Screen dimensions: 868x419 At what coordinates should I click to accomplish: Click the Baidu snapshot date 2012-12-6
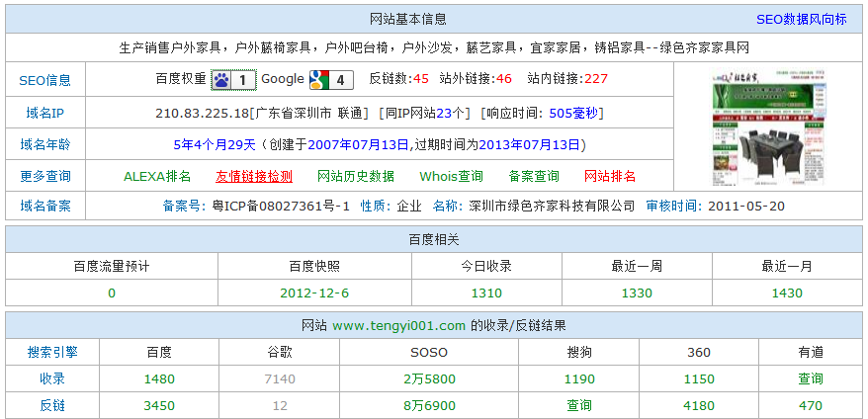click(x=314, y=293)
